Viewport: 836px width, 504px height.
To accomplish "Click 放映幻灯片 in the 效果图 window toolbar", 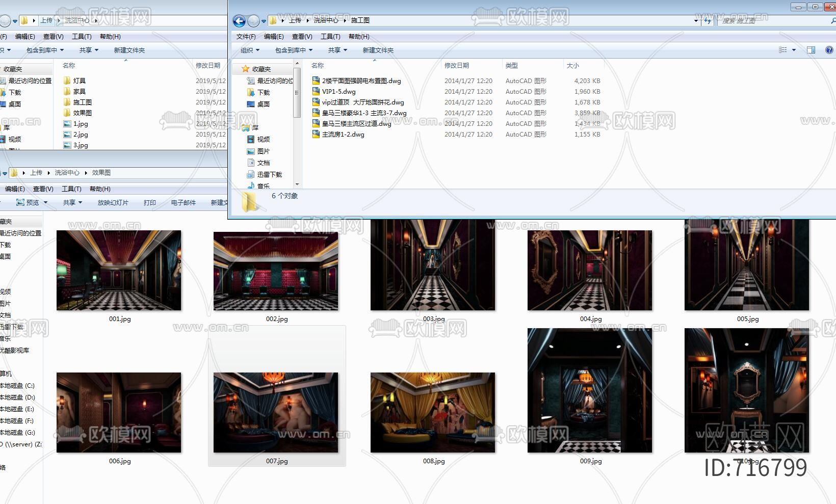I will point(113,202).
